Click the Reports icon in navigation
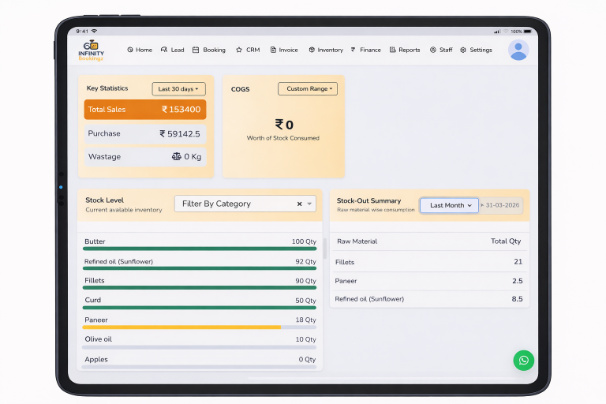 click(x=393, y=50)
